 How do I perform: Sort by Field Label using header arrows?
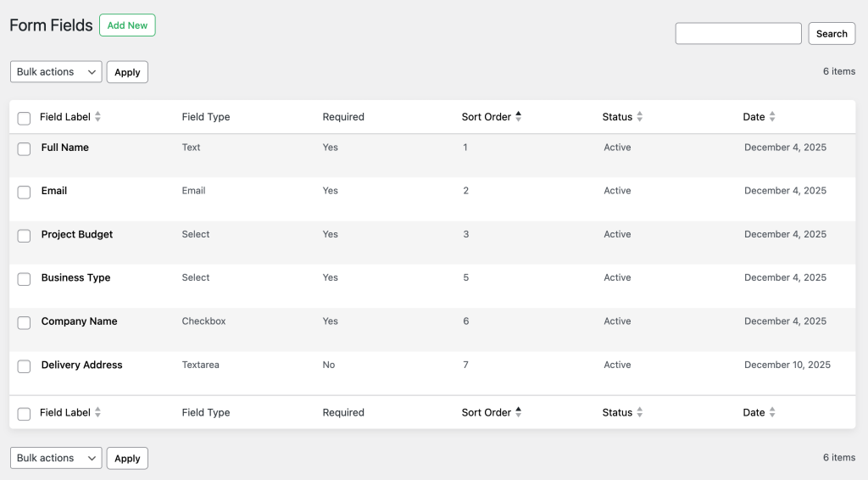coord(97,117)
